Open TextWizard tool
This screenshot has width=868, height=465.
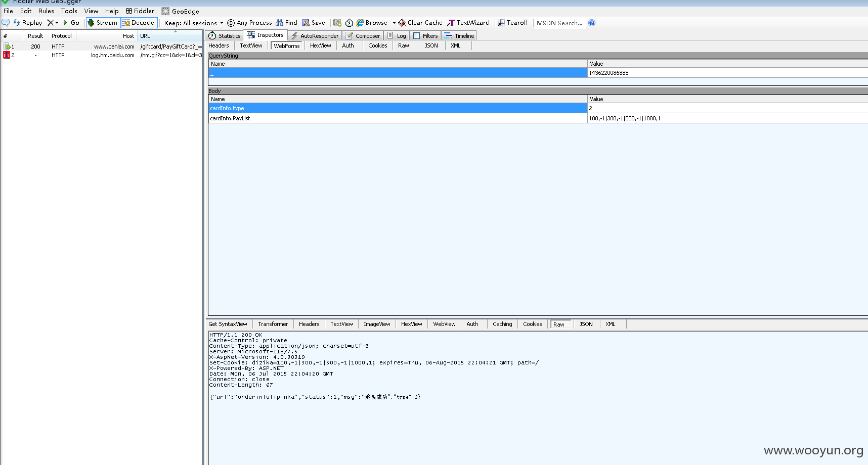[468, 23]
